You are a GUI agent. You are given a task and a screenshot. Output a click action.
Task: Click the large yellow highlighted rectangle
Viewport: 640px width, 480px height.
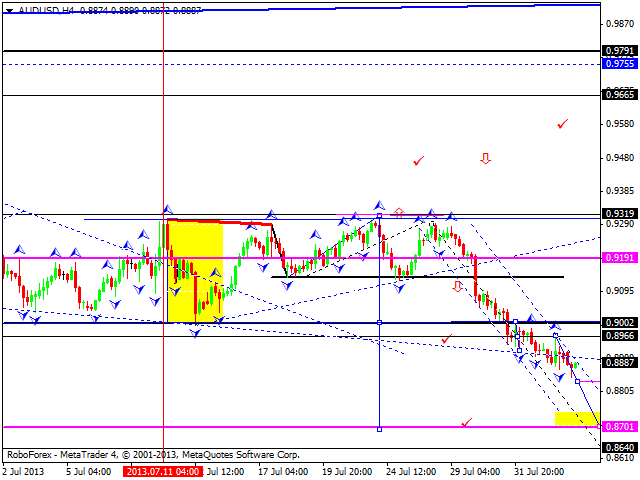tap(195, 269)
